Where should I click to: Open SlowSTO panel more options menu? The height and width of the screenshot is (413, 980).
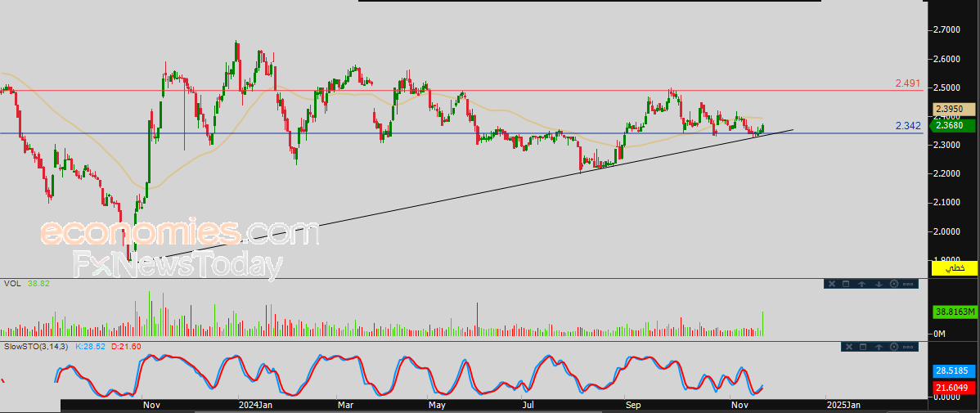point(908,347)
